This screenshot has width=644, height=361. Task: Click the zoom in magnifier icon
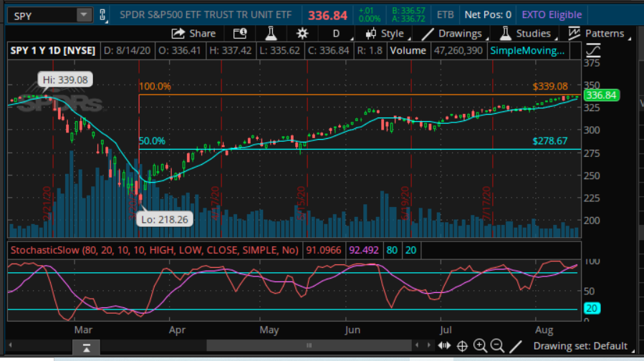tap(480, 346)
